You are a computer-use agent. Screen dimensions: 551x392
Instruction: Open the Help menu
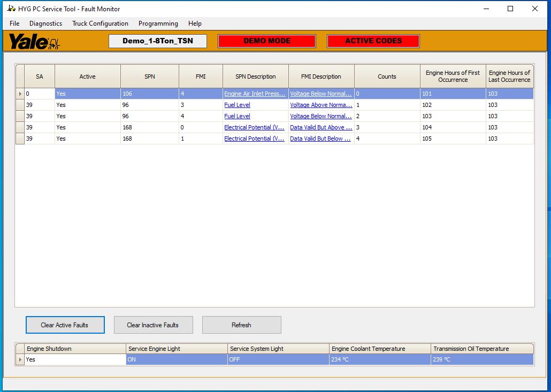pyautogui.click(x=195, y=24)
